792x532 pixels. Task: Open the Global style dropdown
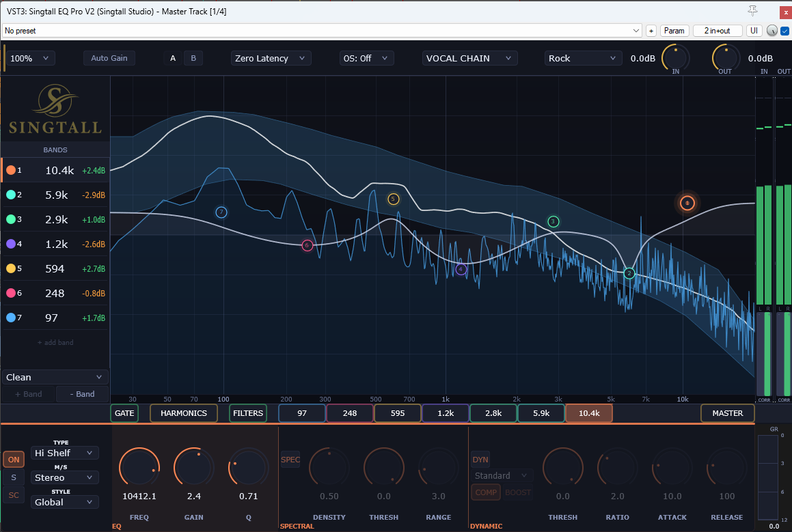point(64,502)
